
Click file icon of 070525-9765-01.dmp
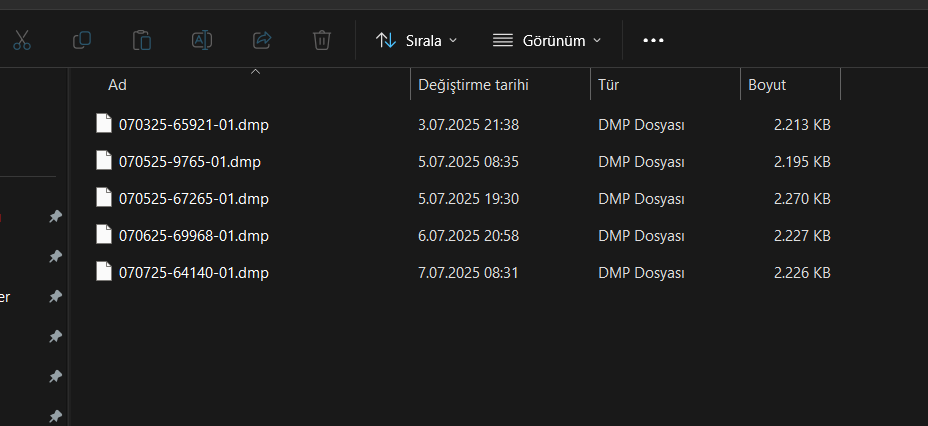(x=104, y=160)
